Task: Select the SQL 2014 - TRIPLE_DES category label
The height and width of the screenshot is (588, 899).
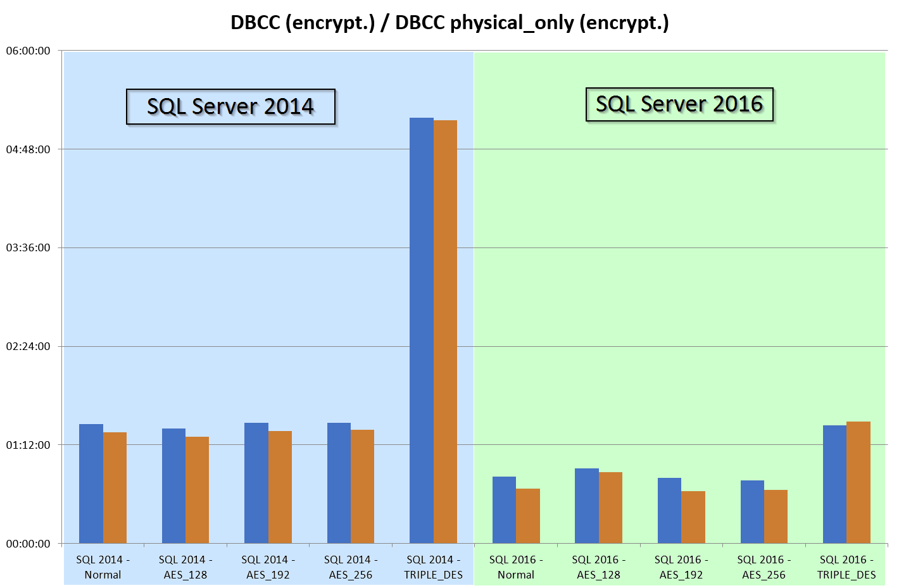Action: (434, 567)
